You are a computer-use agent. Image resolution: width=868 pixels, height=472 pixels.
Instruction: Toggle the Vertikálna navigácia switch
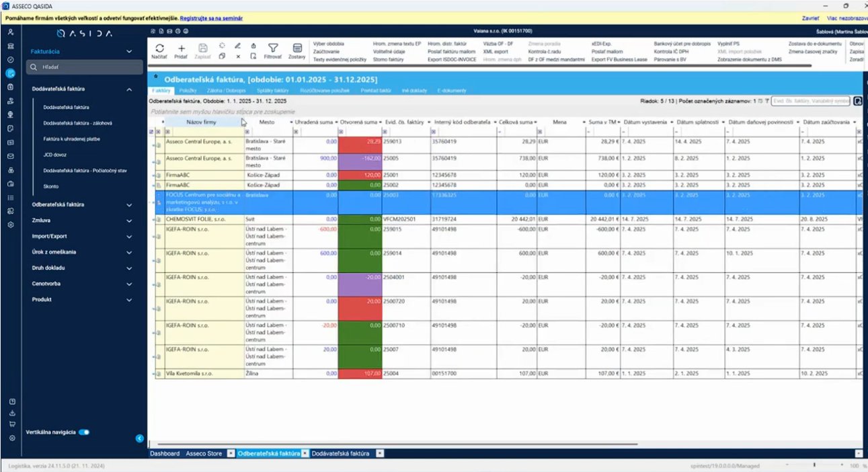84,432
